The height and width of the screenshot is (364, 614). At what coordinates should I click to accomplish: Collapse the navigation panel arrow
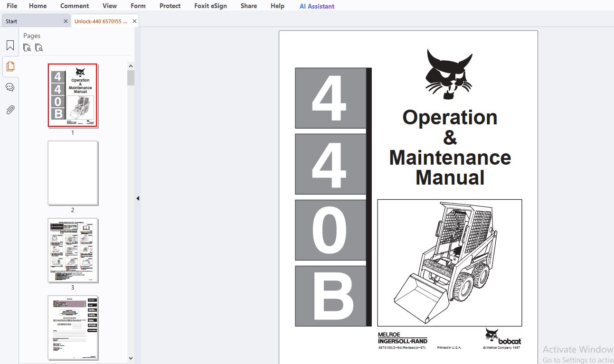138,198
